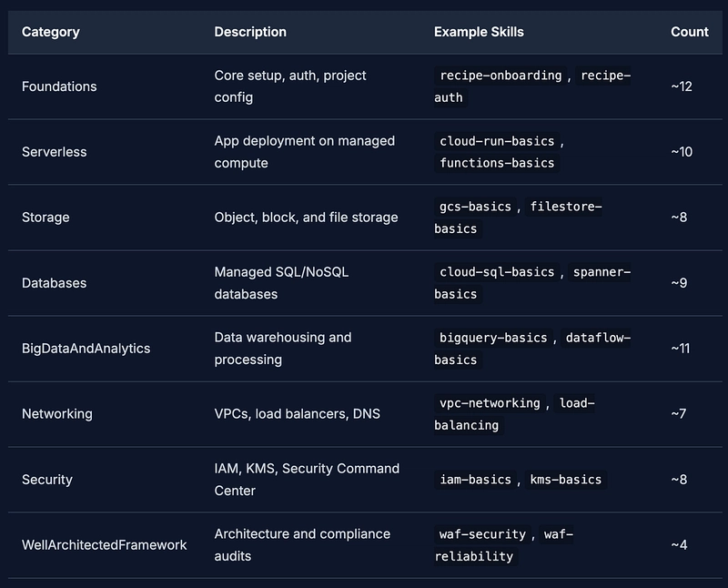Click the bigquery-basics code tag
This screenshot has width=728, height=588.
493,338
